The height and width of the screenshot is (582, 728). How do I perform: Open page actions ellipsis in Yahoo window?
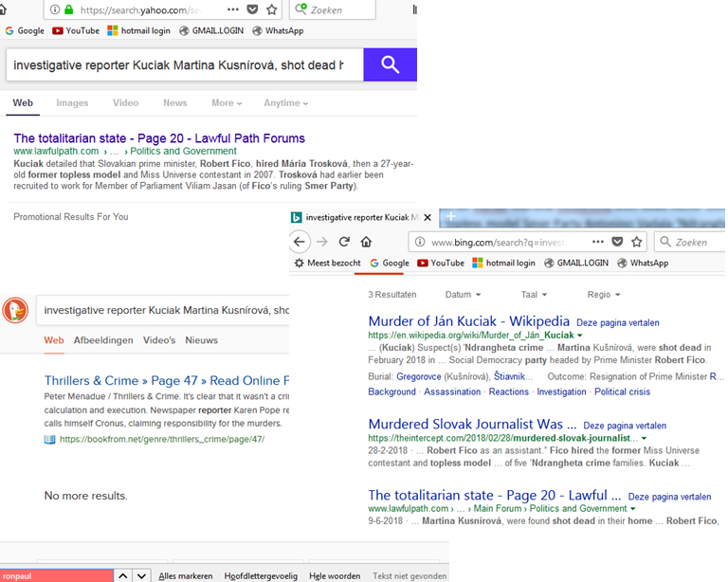tap(232, 9)
